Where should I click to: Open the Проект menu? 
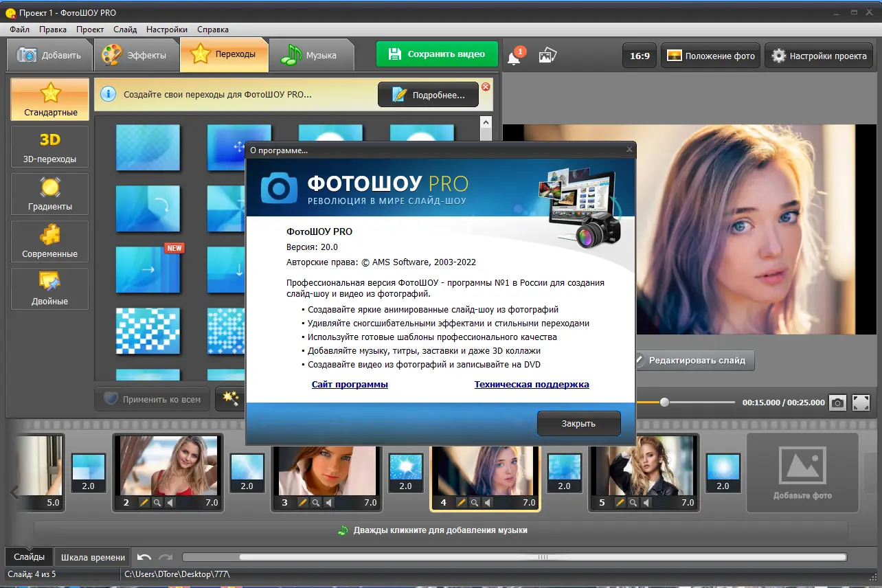pos(90,30)
